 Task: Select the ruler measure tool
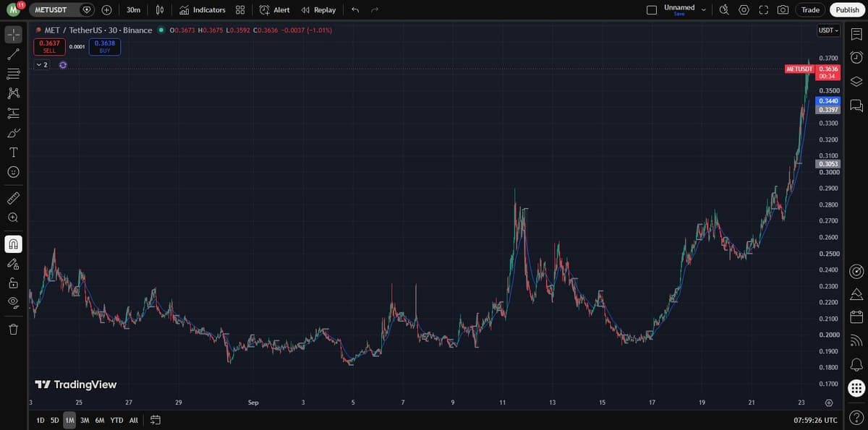click(x=13, y=198)
